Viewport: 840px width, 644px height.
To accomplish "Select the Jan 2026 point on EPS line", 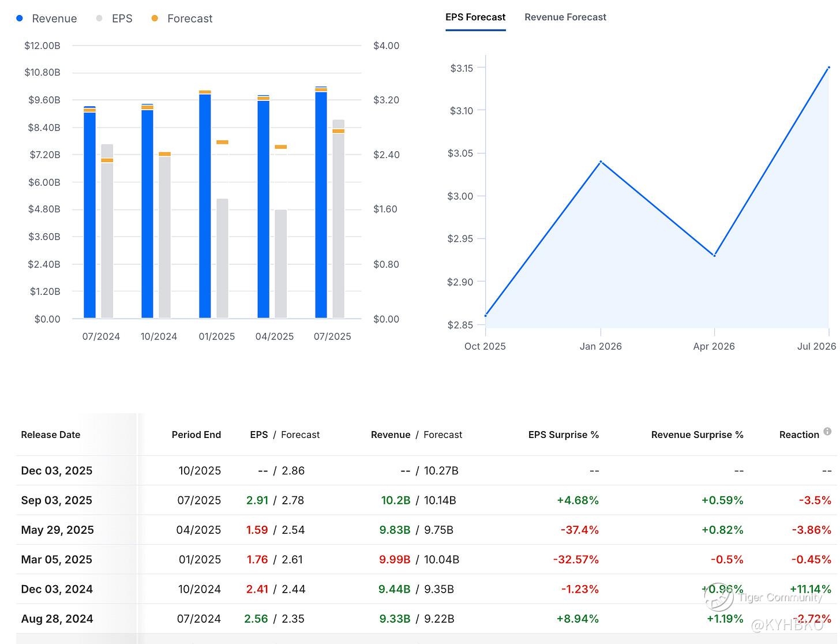I will tap(601, 162).
